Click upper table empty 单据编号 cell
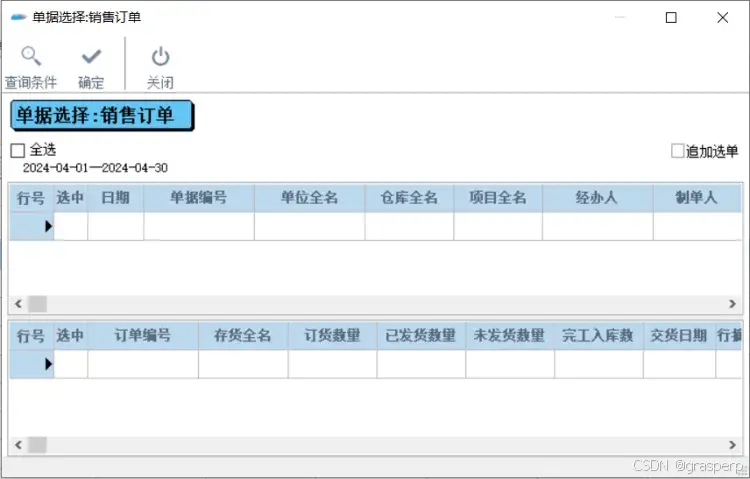Image resolution: width=750 pixels, height=479 pixels. [x=199, y=226]
